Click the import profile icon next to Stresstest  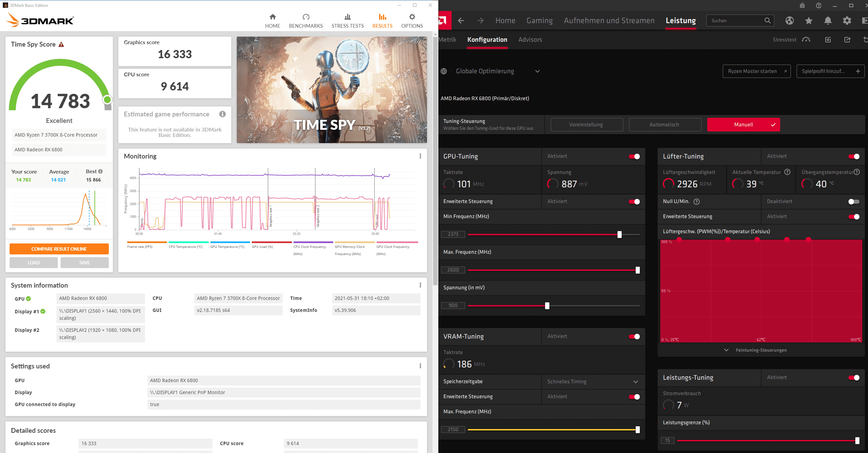(828, 40)
